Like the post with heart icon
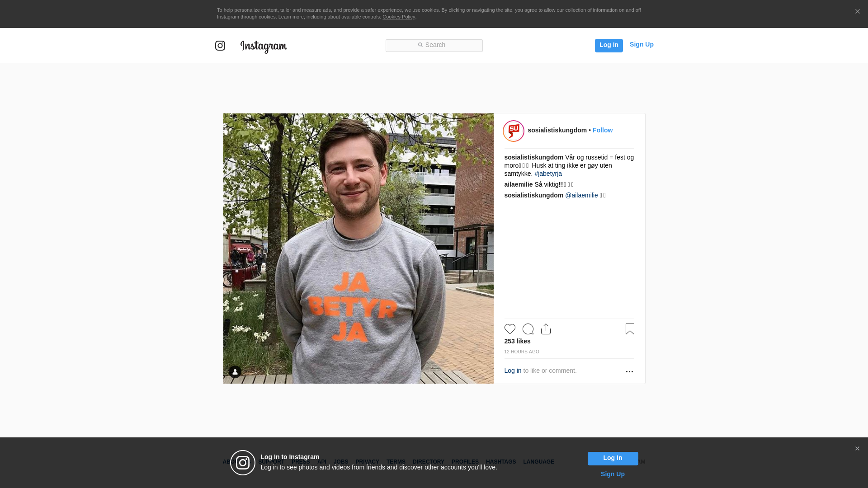This screenshot has height=488, width=868. (x=510, y=329)
